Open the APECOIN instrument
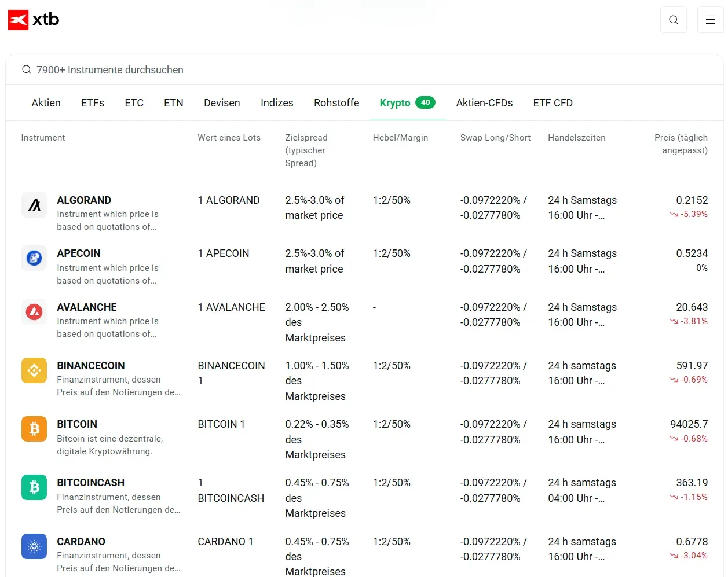 (79, 253)
